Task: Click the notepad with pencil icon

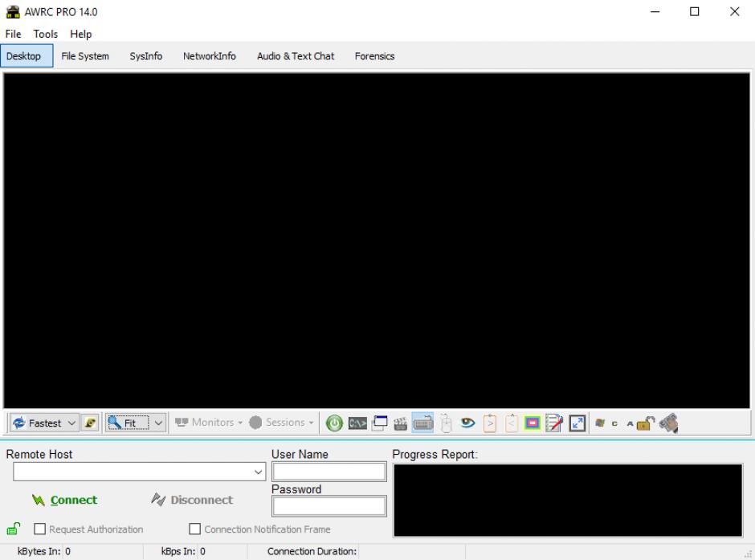Action: (554, 423)
